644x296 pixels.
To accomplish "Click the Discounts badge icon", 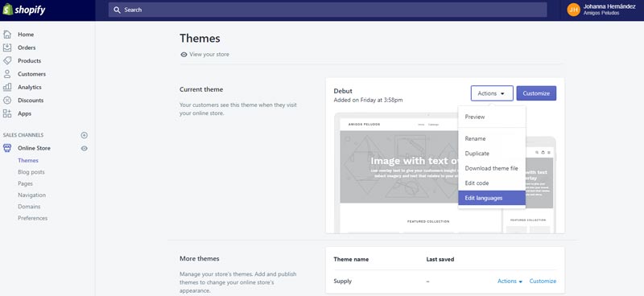I will click(x=7, y=101).
